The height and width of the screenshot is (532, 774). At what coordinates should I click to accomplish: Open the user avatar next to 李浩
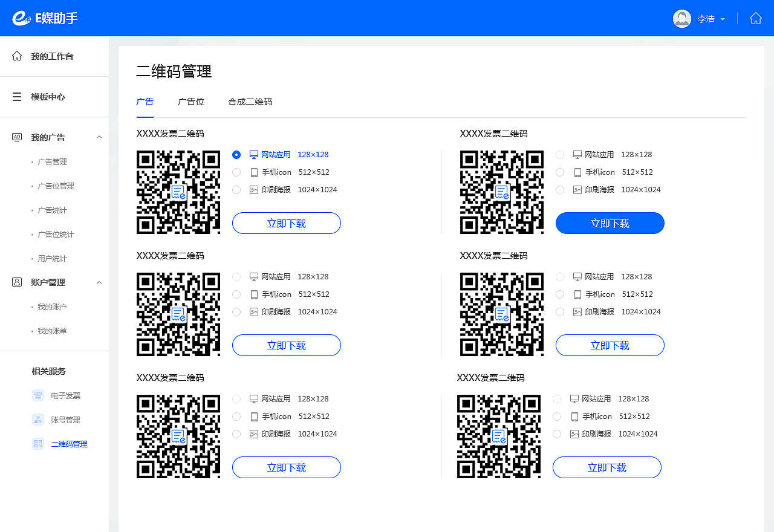(682, 19)
